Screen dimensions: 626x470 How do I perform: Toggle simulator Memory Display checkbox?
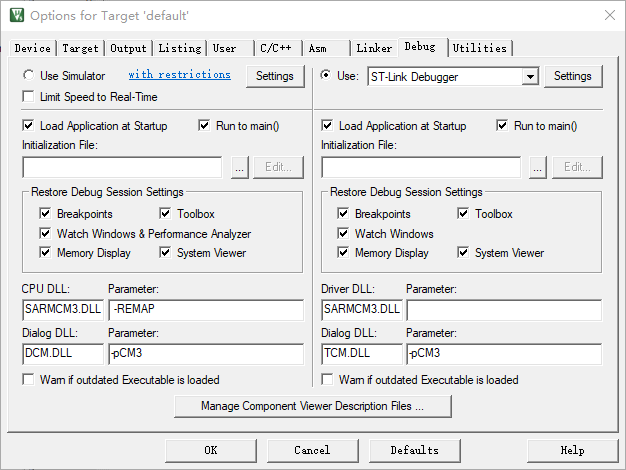click(x=45, y=252)
